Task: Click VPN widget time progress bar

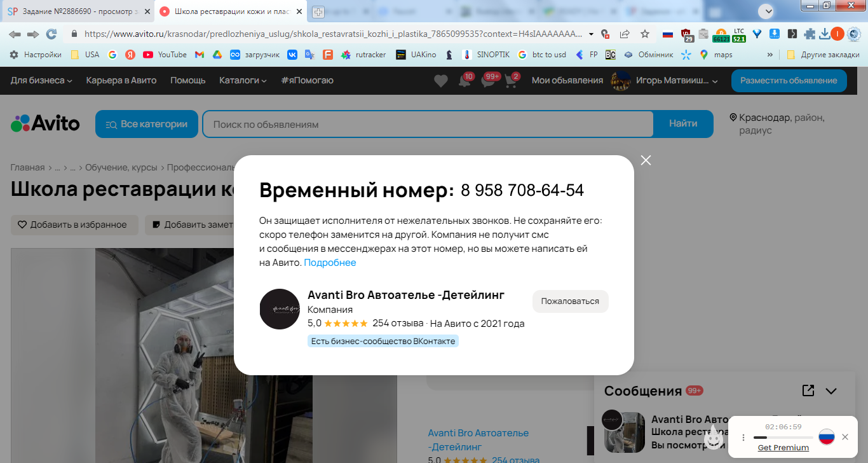Action: coord(783,438)
